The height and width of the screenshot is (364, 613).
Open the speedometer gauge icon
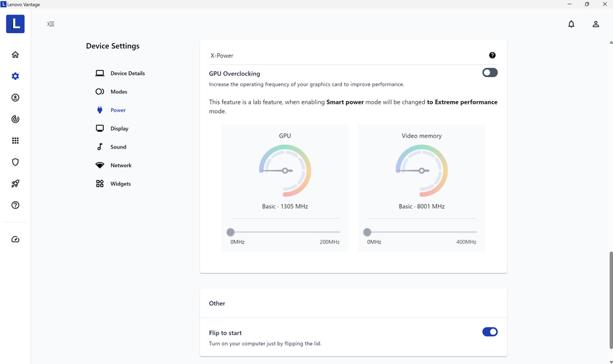click(15, 239)
